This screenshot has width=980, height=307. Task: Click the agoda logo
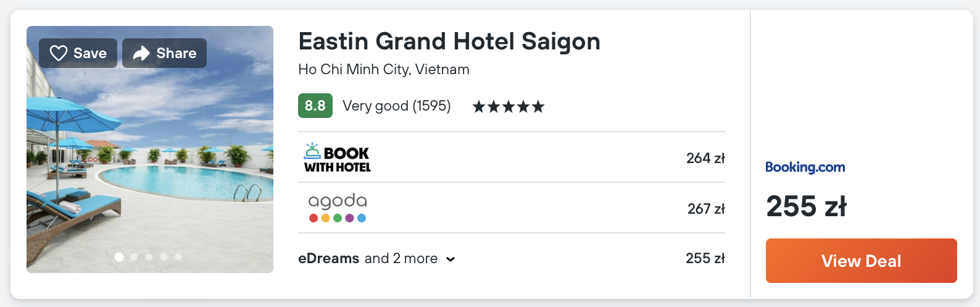click(338, 208)
